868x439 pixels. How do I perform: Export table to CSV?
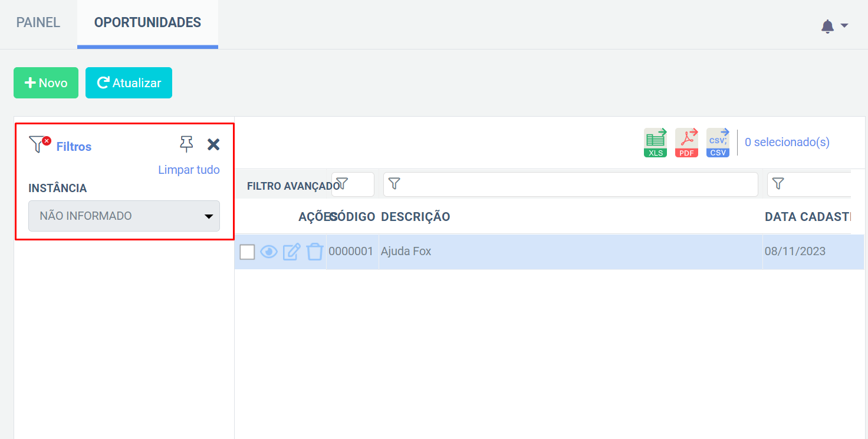(718, 143)
